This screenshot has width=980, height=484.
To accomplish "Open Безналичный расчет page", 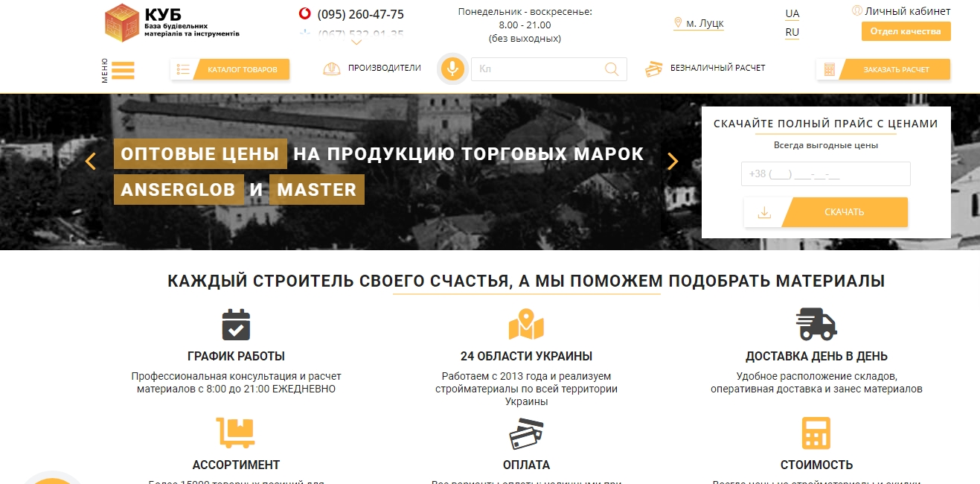I will pos(718,68).
